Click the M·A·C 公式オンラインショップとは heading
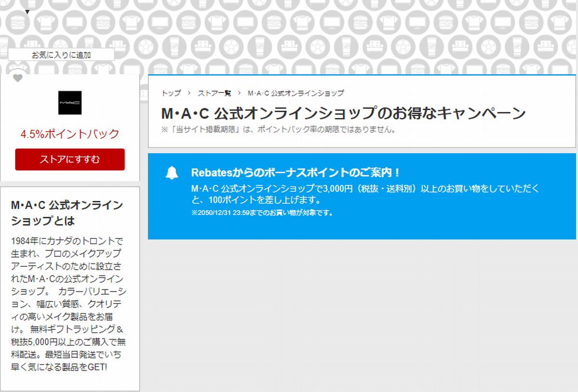 pos(67,213)
